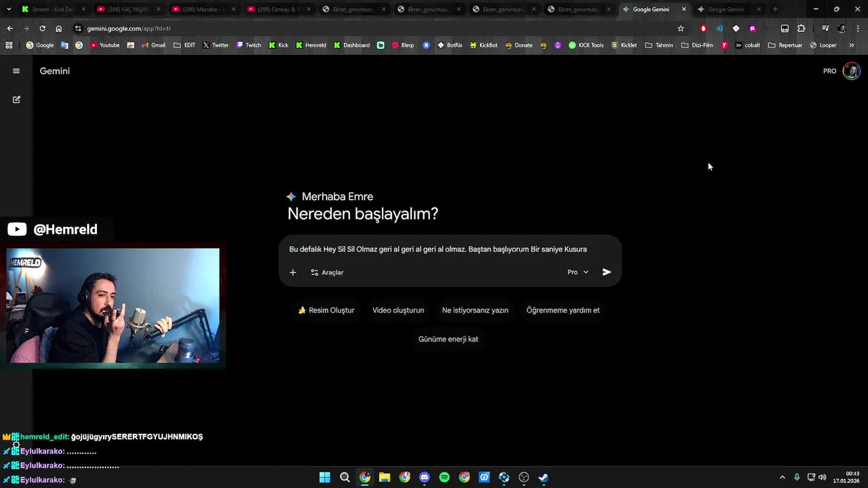
Task: Open the BotRix bookmark
Action: [x=450, y=45]
